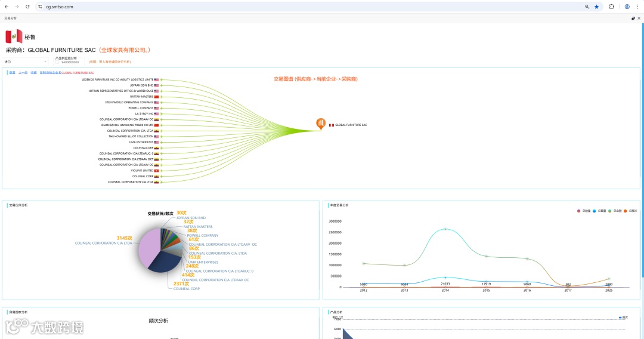
Task: Toggle 总数量 legend series in yearly chart
Action: [x=584, y=211]
